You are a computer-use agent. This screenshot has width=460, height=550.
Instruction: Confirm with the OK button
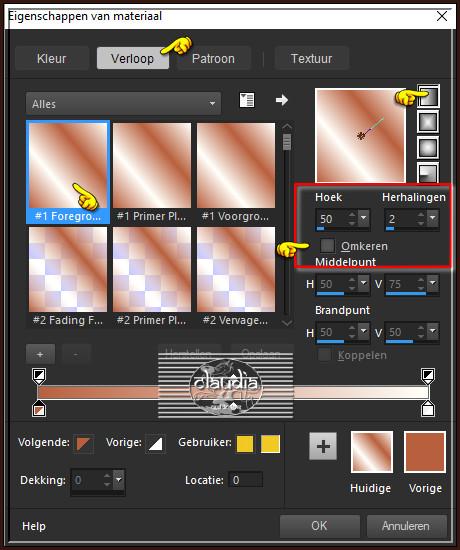click(x=320, y=526)
